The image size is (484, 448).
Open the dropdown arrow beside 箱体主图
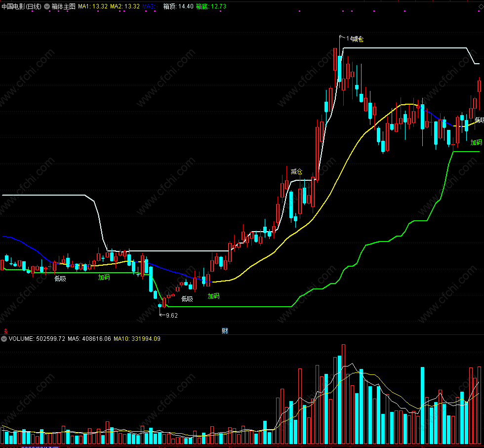(x=47, y=6)
